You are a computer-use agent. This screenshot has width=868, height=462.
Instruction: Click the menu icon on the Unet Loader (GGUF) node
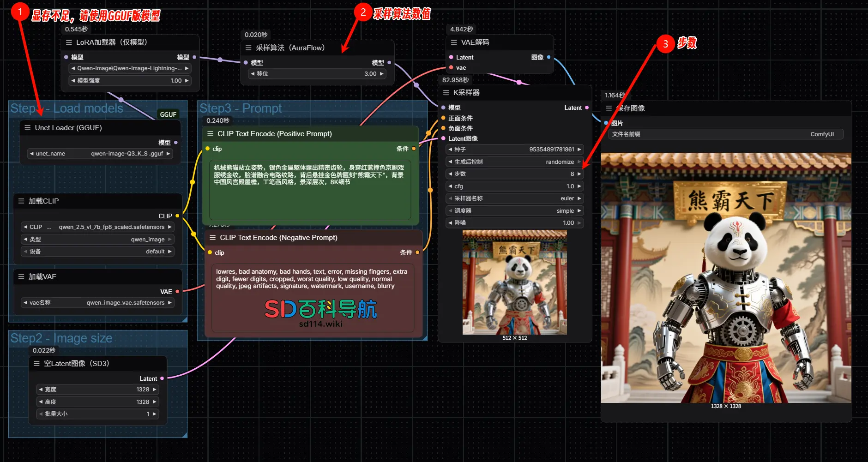27,128
